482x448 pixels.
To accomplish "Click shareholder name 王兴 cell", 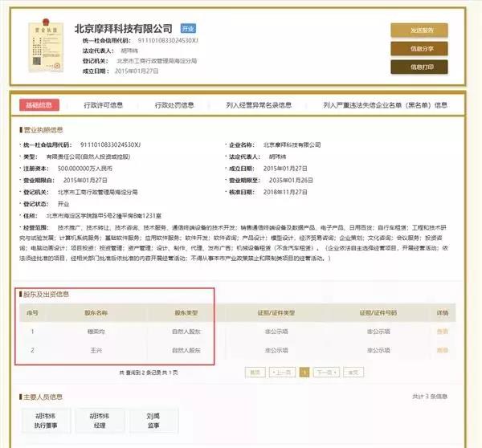I will pyautogui.click(x=96, y=350).
